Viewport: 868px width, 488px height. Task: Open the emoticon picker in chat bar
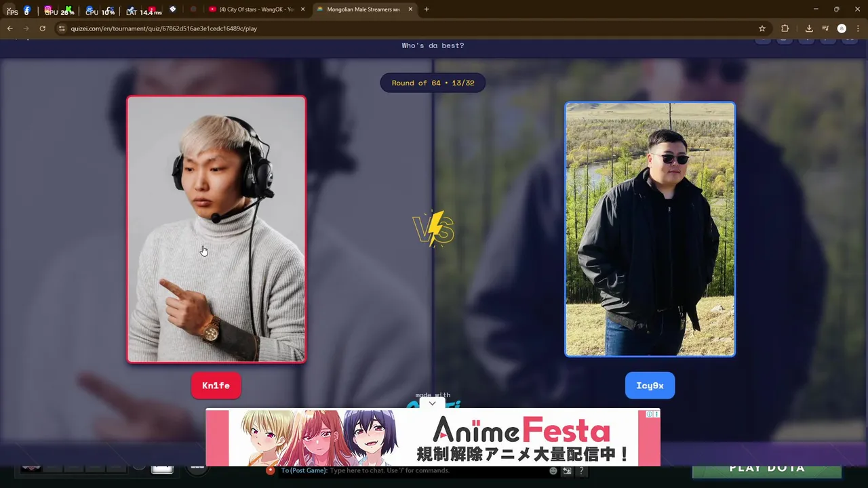click(x=553, y=470)
